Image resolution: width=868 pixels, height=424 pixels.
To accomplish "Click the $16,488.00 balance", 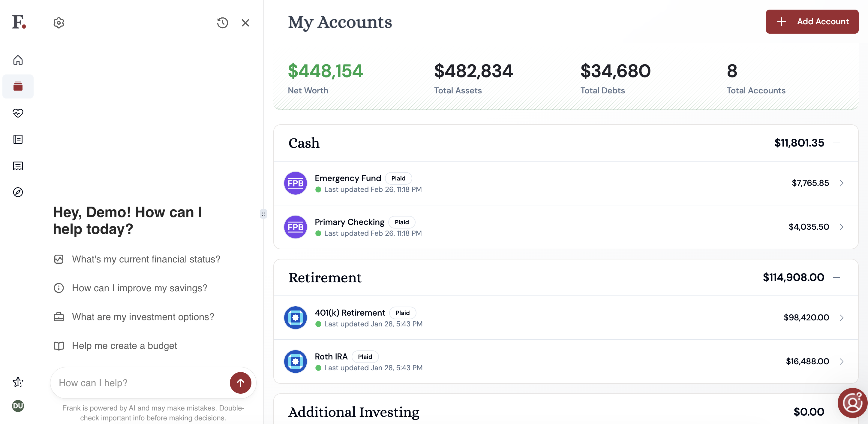I will [807, 361].
